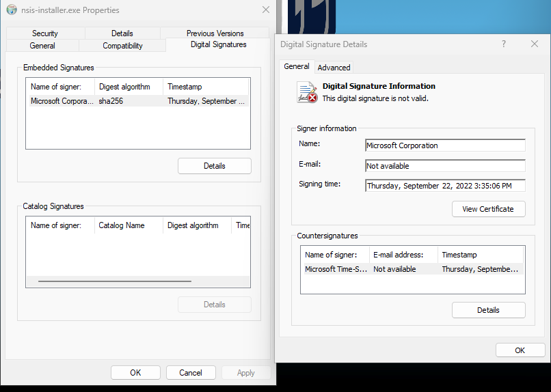Click Cancel in the Properties window
551x392 pixels.
pos(191,373)
